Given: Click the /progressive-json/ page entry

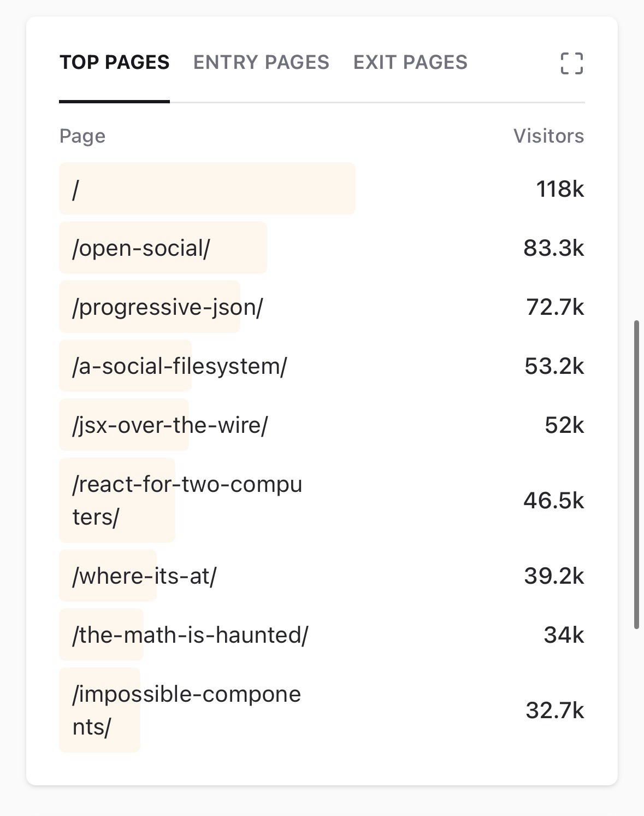Looking at the screenshot, I should 167,307.
